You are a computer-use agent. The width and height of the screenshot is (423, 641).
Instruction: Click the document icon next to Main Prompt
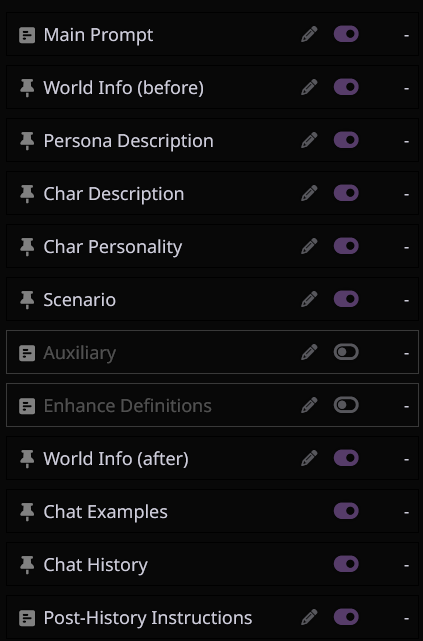pyautogui.click(x=27, y=35)
